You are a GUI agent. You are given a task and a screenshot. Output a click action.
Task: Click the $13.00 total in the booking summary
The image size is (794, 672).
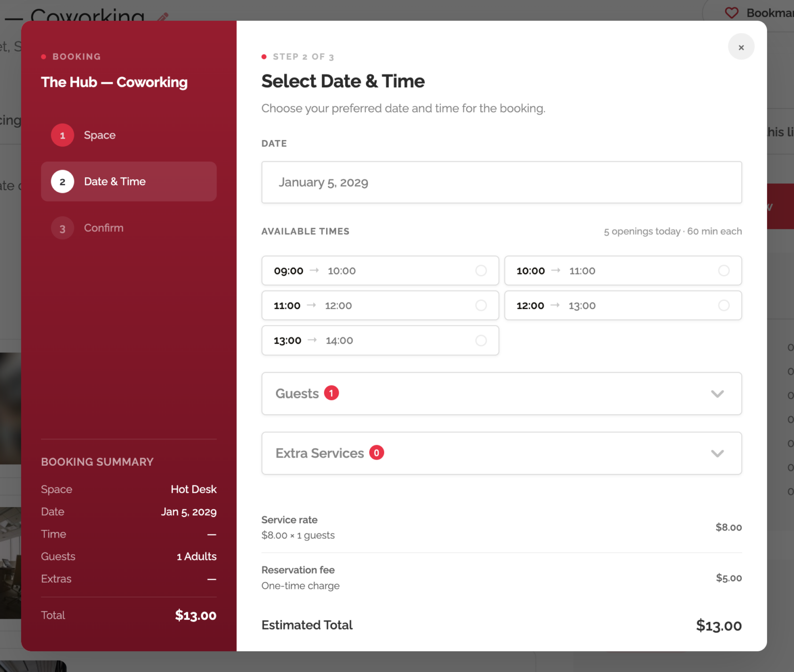[195, 615]
